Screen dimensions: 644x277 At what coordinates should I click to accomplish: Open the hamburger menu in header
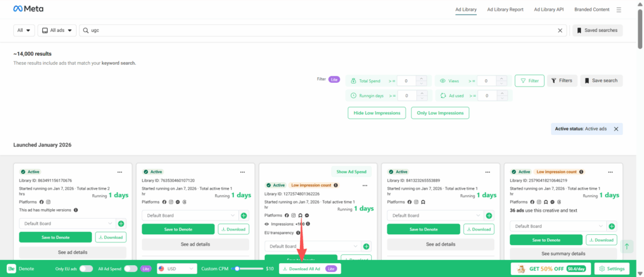pyautogui.click(x=619, y=9)
